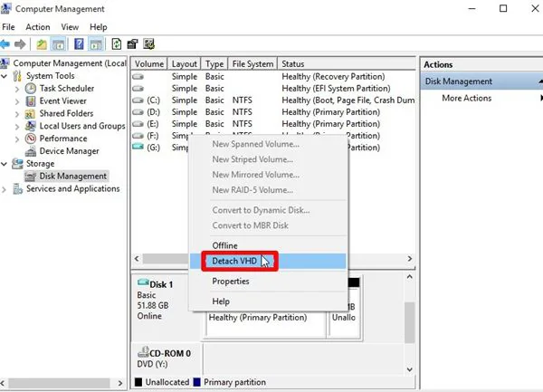This screenshot has width=543, height=392.
Task: Click the disk pane scroll-up arrow
Action: click(x=410, y=277)
